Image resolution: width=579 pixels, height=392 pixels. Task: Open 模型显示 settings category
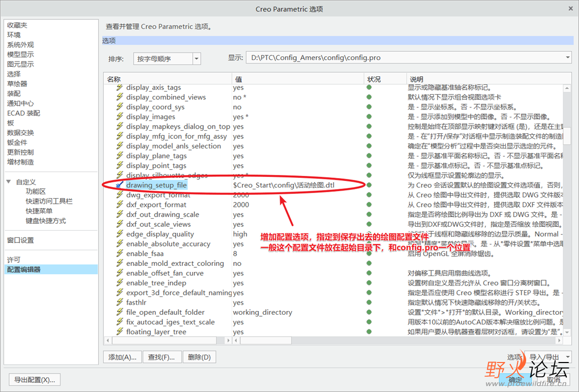coord(20,54)
